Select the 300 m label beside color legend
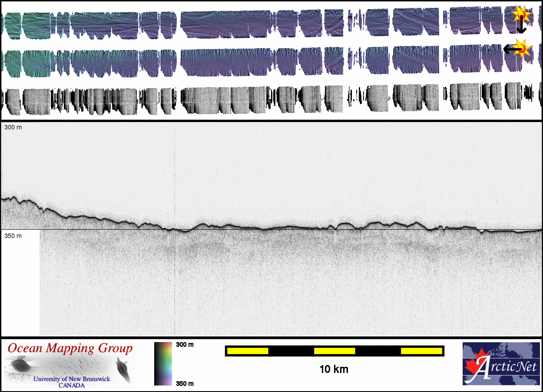Screen dimensions: 543x392 (185, 345)
